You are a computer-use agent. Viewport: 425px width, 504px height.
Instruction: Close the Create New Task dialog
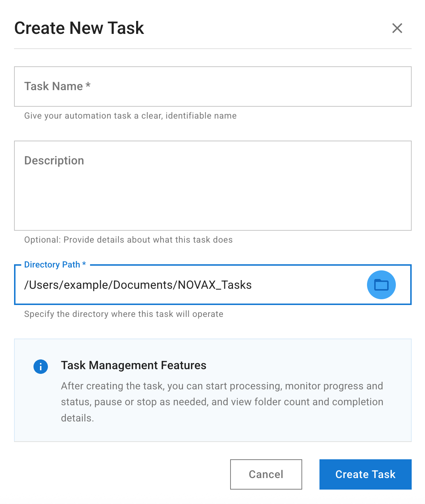tap(397, 28)
